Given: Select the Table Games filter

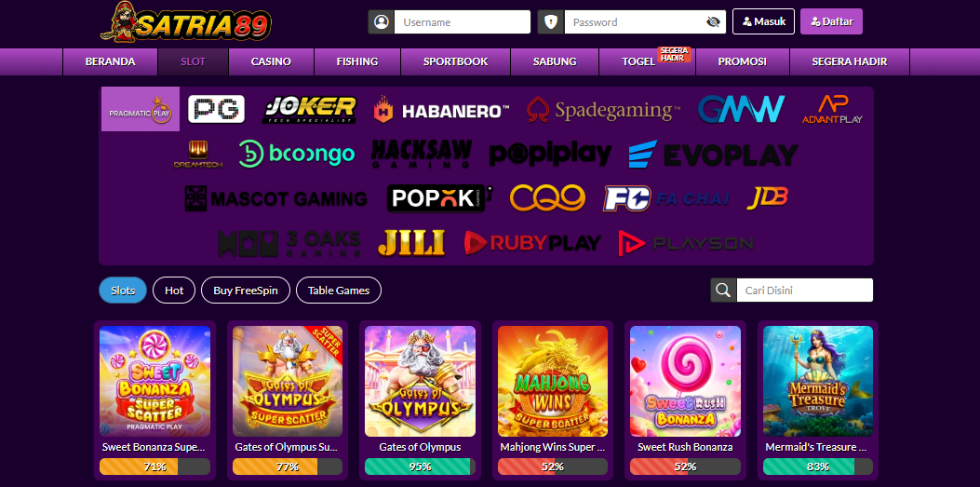Looking at the screenshot, I should 339,291.
